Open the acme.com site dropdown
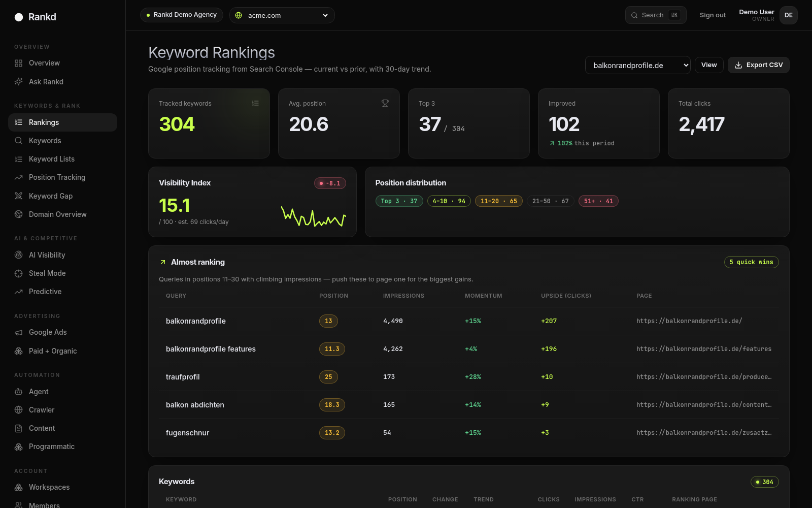This screenshot has width=812, height=508. [x=282, y=15]
